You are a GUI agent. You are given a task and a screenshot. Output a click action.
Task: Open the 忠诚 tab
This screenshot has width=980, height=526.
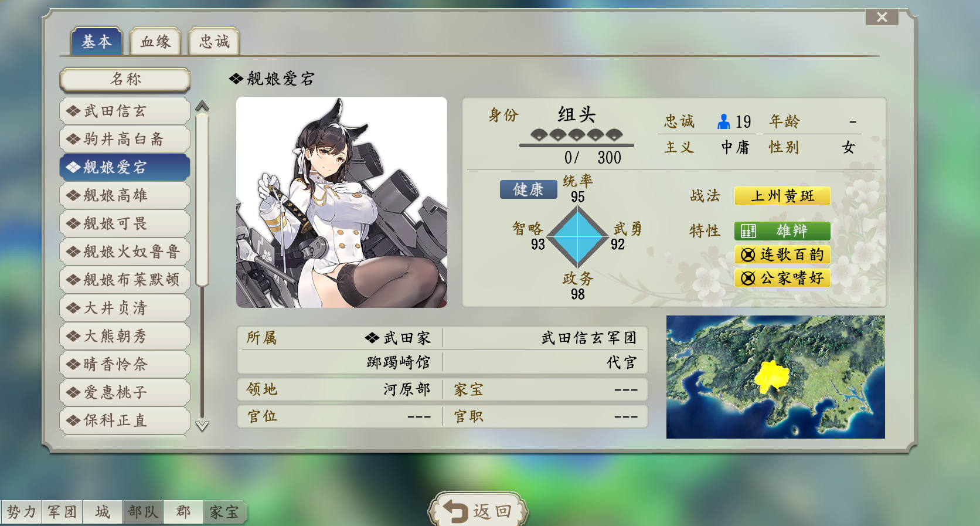[214, 42]
